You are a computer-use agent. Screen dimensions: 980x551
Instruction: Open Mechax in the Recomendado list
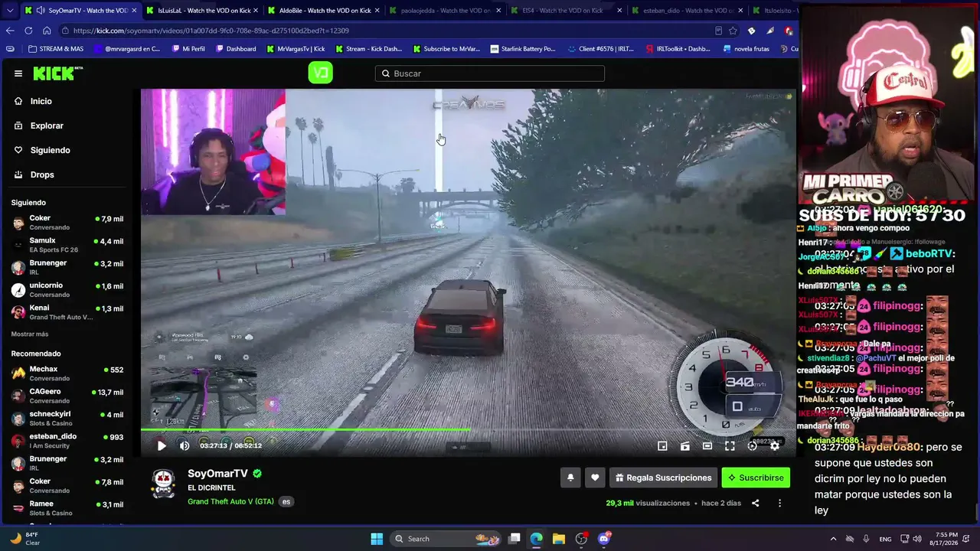pyautogui.click(x=67, y=373)
